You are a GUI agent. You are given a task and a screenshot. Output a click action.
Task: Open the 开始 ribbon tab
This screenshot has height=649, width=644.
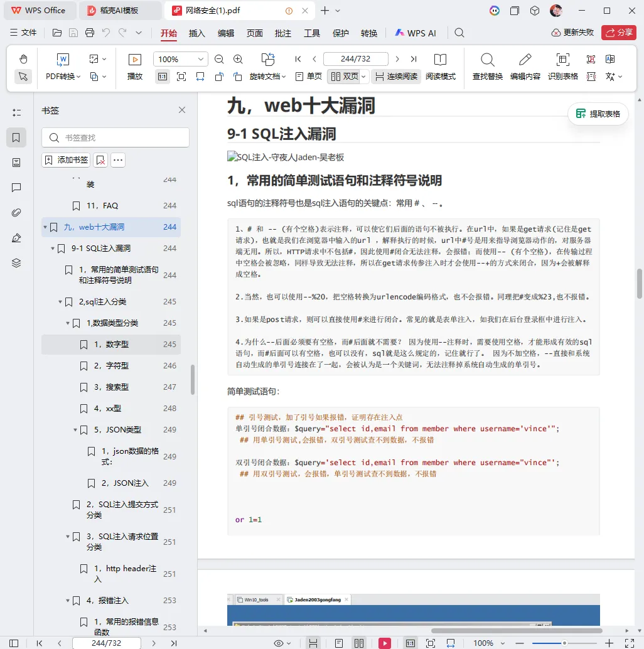tap(168, 33)
